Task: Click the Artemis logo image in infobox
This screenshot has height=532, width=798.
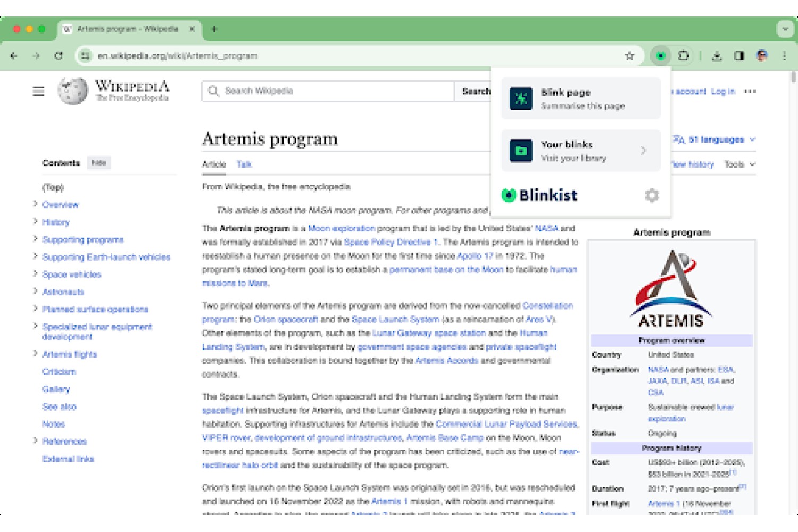Action: pos(671,288)
